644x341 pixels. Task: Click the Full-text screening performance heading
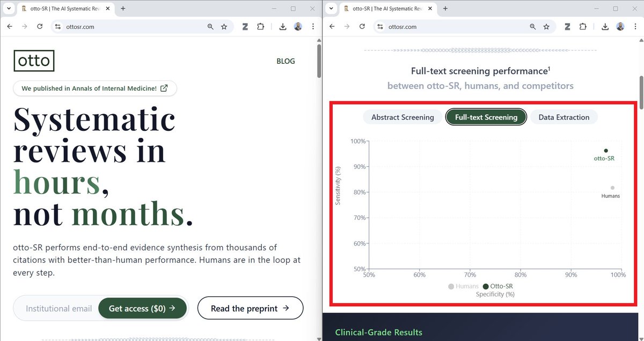[480, 71]
